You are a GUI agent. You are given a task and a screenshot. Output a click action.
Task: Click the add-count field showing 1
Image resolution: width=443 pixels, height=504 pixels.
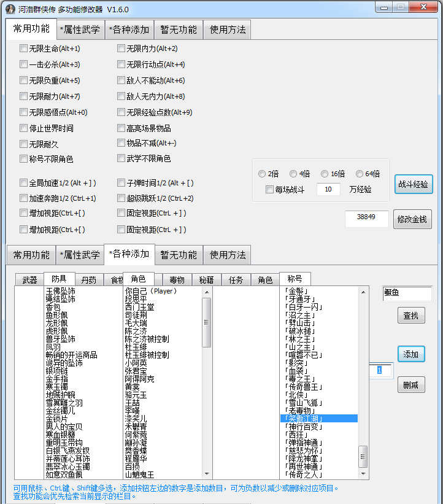click(380, 371)
